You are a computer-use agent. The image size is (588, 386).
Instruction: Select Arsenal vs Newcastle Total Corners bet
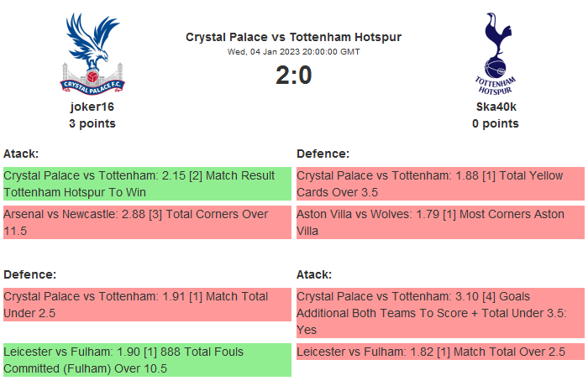coord(147,222)
